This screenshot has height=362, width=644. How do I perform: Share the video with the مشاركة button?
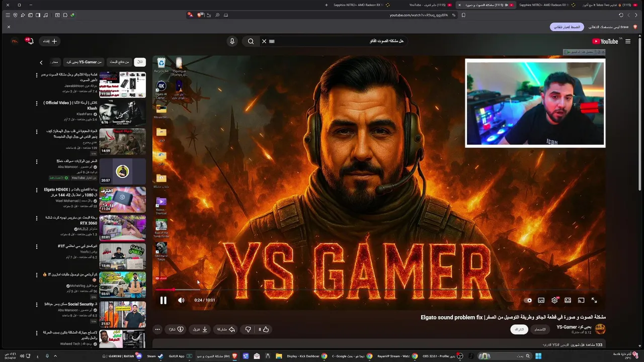(x=226, y=329)
